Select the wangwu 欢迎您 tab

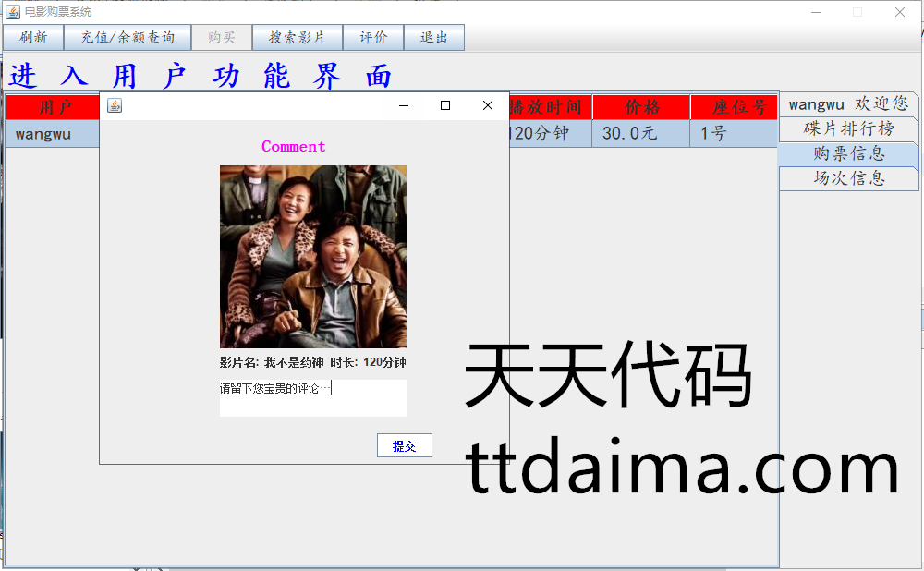(848, 104)
